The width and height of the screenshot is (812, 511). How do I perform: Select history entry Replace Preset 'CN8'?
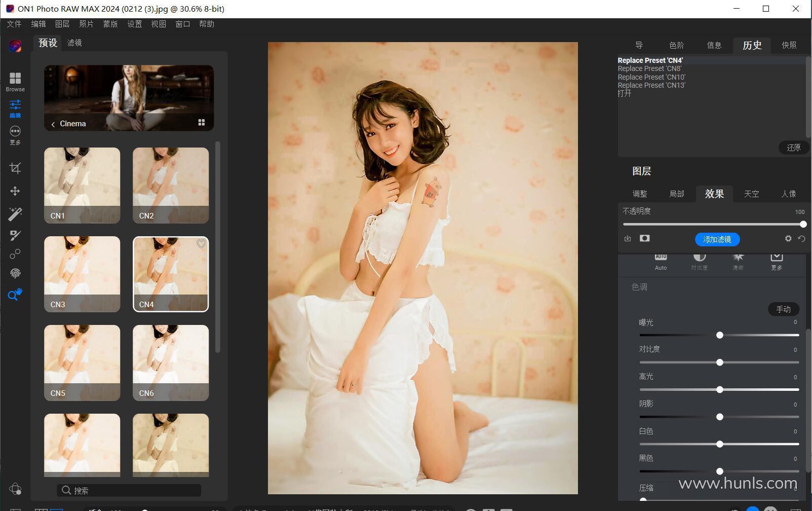coord(649,68)
